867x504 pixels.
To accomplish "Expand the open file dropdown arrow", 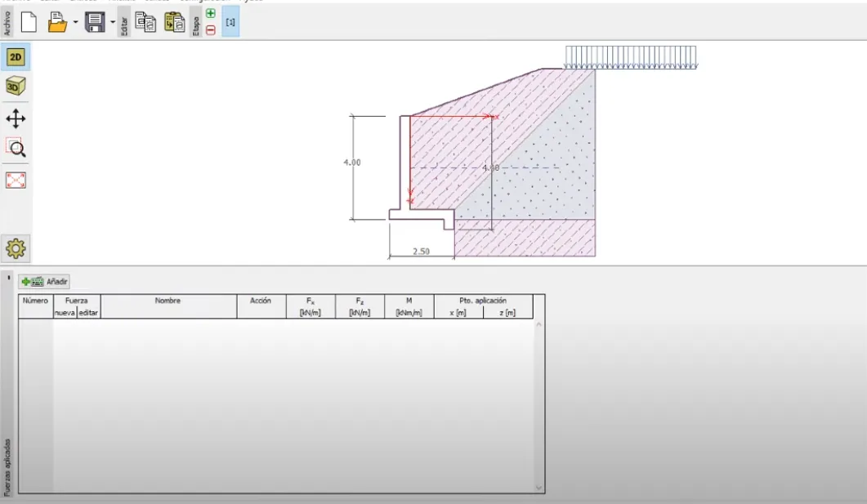I will pyautogui.click(x=75, y=22).
